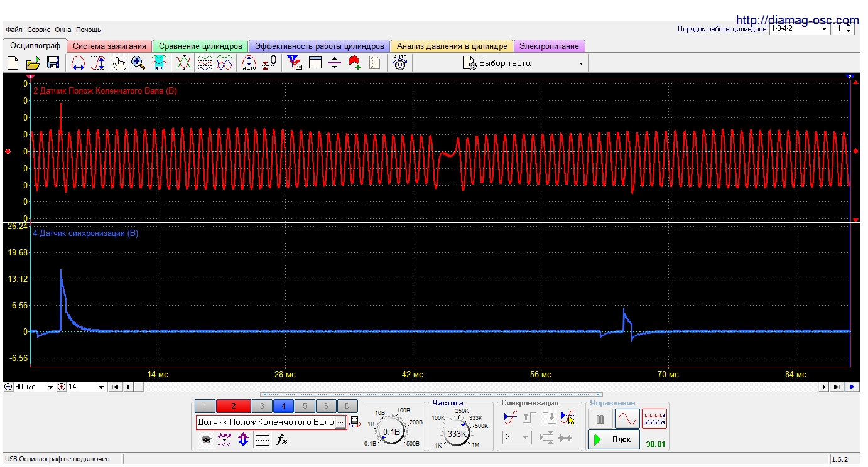
Task: Open the time scale 90 мс dropdown
Action: (33, 387)
